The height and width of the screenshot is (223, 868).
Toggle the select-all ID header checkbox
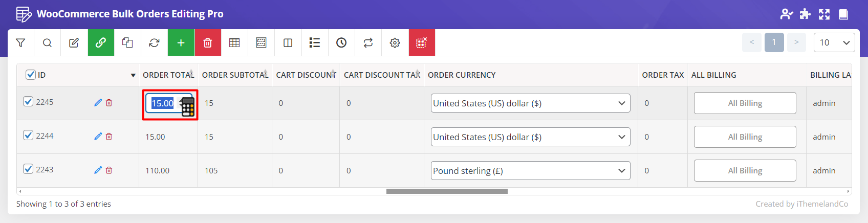(31, 75)
